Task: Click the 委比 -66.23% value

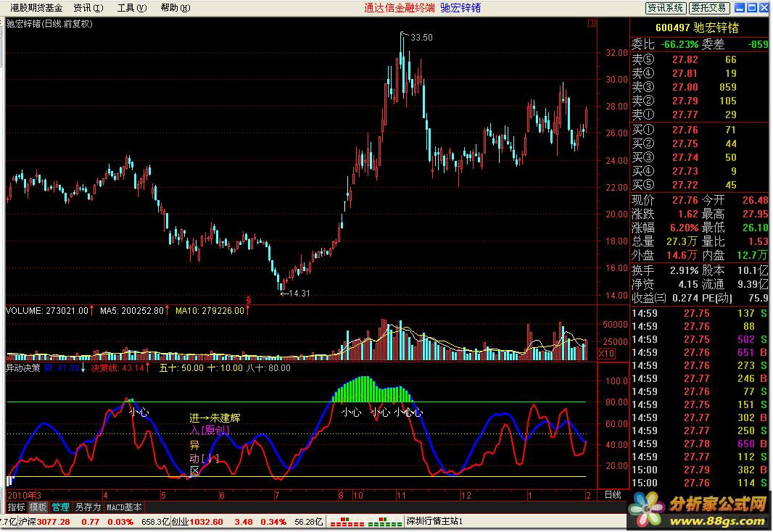Action: click(679, 44)
